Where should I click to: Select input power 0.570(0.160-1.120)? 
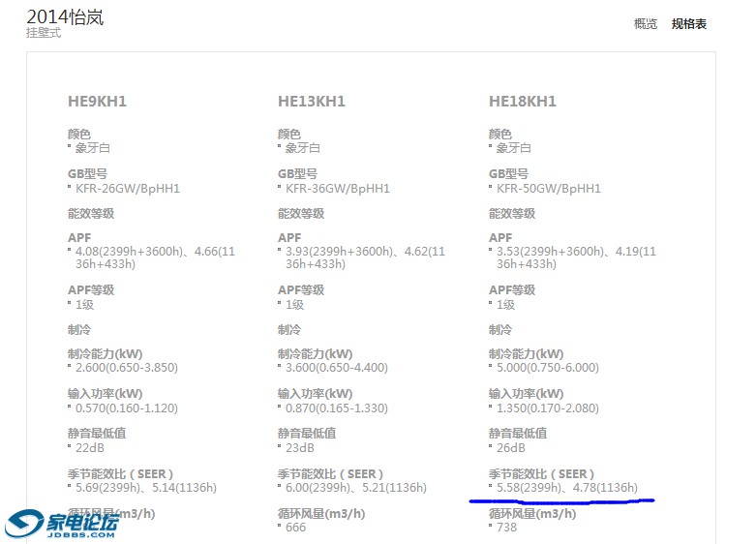pyautogui.click(x=126, y=408)
